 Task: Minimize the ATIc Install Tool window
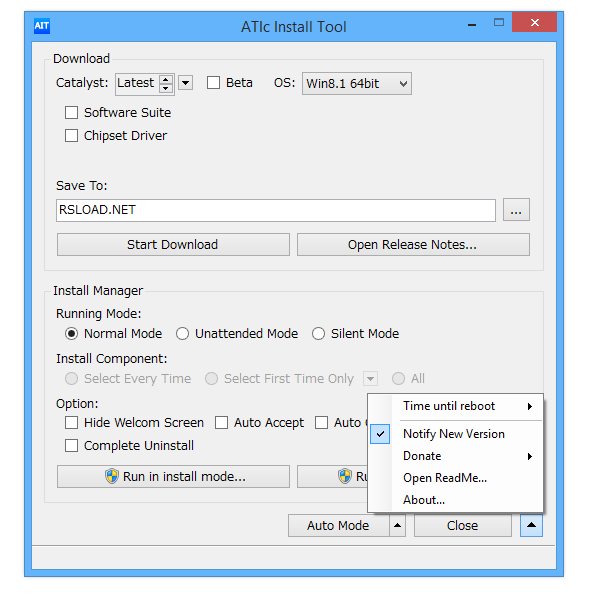(x=472, y=24)
